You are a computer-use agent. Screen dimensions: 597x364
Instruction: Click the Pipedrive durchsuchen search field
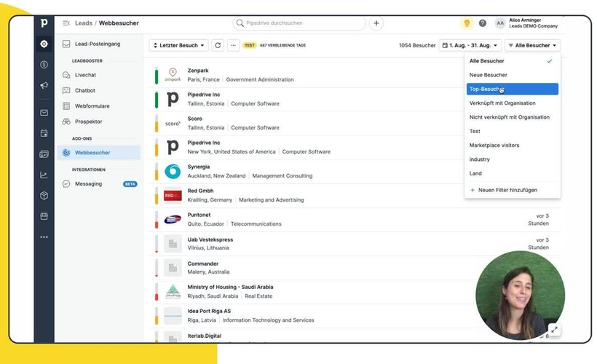click(301, 23)
